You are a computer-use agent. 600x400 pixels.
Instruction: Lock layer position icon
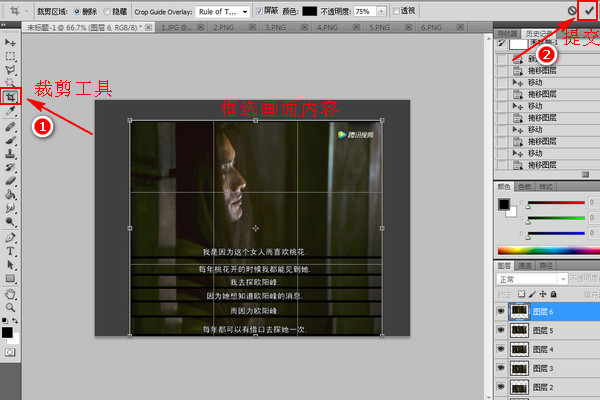(x=543, y=294)
